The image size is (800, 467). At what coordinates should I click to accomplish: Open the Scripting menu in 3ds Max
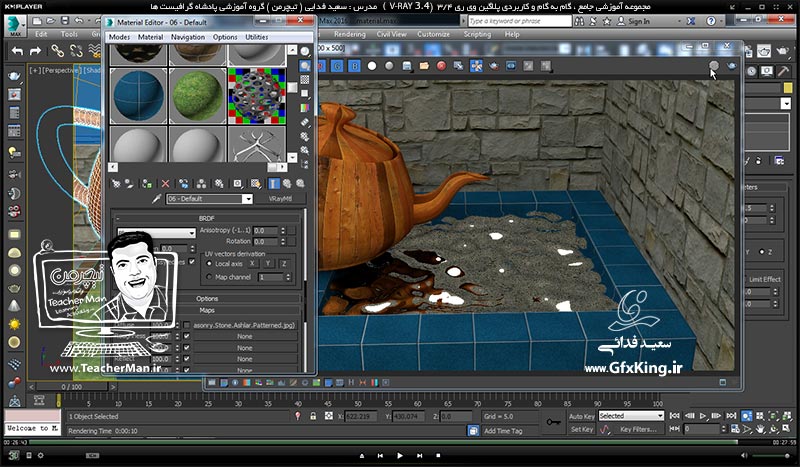click(x=477, y=34)
